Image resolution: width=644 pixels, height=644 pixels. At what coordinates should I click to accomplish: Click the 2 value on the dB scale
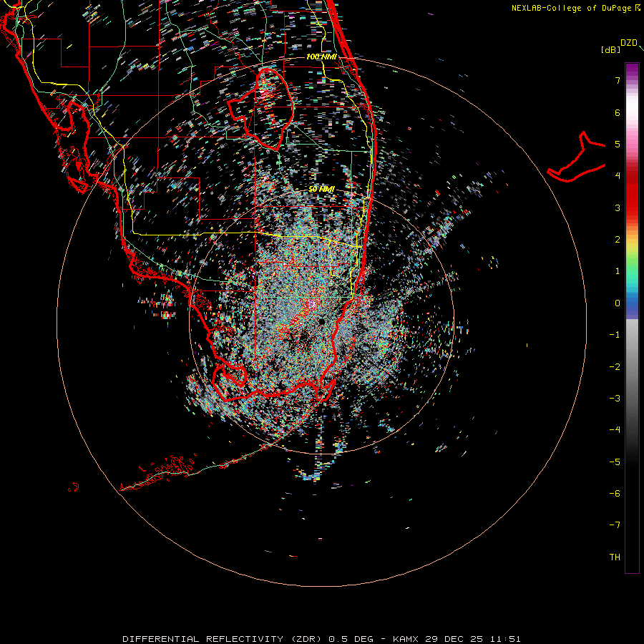618,240
